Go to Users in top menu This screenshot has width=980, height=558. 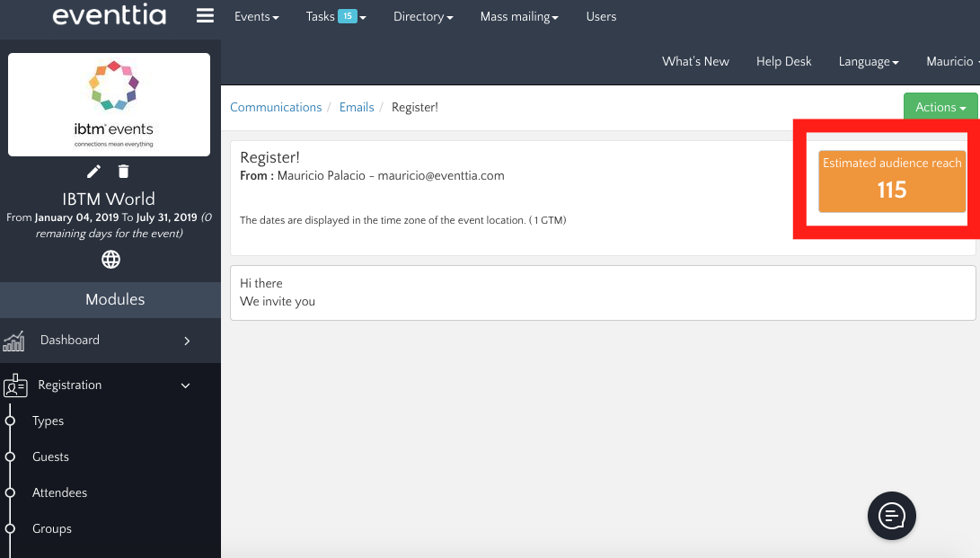601,16
